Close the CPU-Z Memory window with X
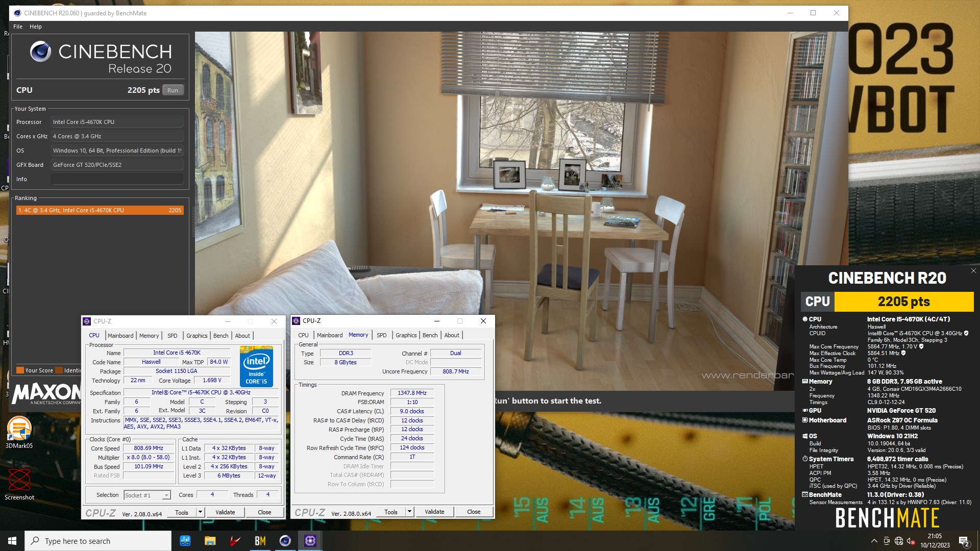The image size is (980, 551). [483, 321]
